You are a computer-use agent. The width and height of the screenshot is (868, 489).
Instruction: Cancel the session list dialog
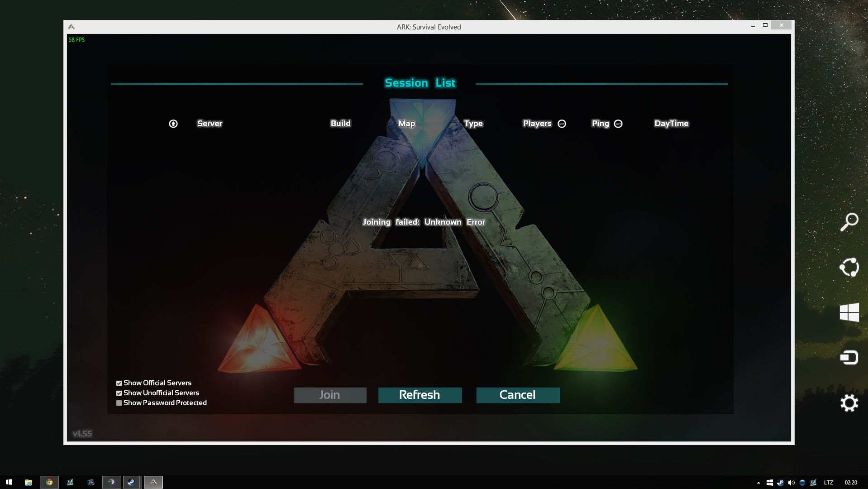(x=518, y=395)
